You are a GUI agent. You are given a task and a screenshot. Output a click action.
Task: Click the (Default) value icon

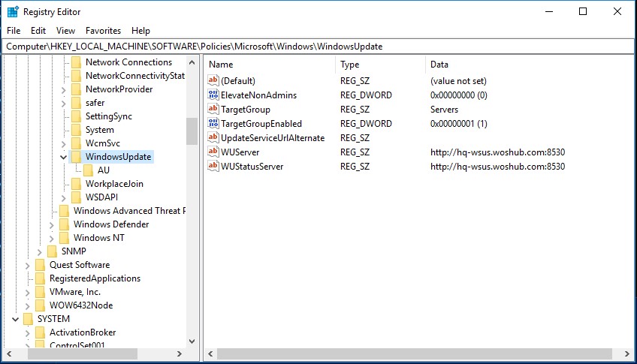(213, 81)
